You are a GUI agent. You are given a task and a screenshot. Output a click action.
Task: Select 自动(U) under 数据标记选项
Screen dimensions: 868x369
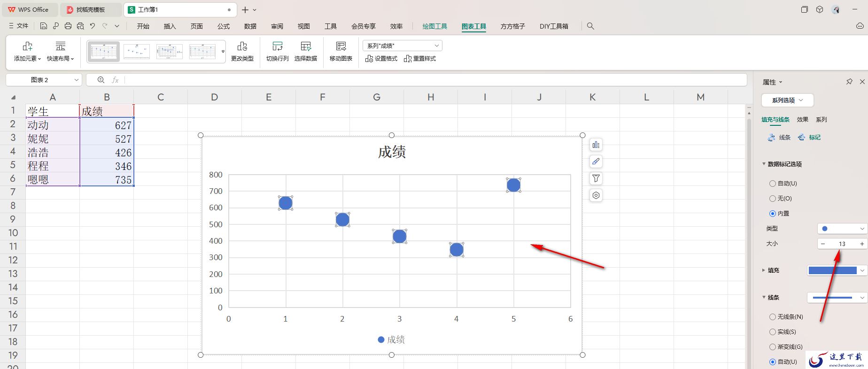tap(783, 184)
